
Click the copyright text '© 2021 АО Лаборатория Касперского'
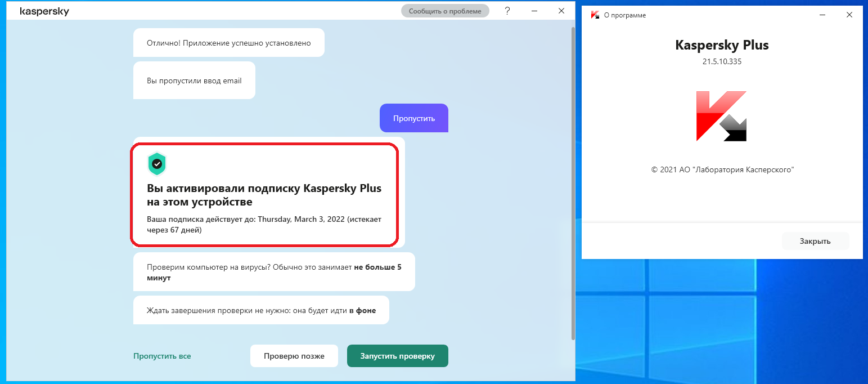click(722, 169)
